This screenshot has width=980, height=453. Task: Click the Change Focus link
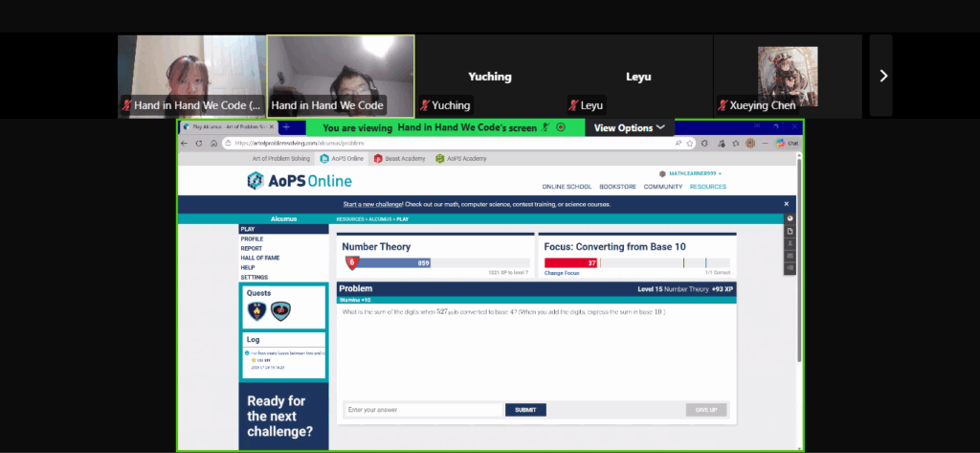point(562,273)
